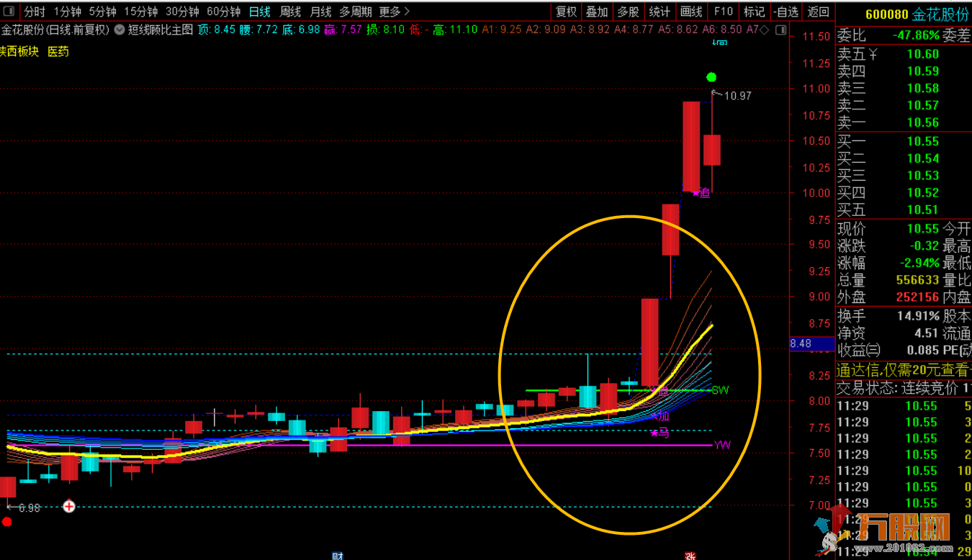Click the 交易状态: 连续竞价 status line
Viewport: 972px width, 560px height.
click(904, 389)
